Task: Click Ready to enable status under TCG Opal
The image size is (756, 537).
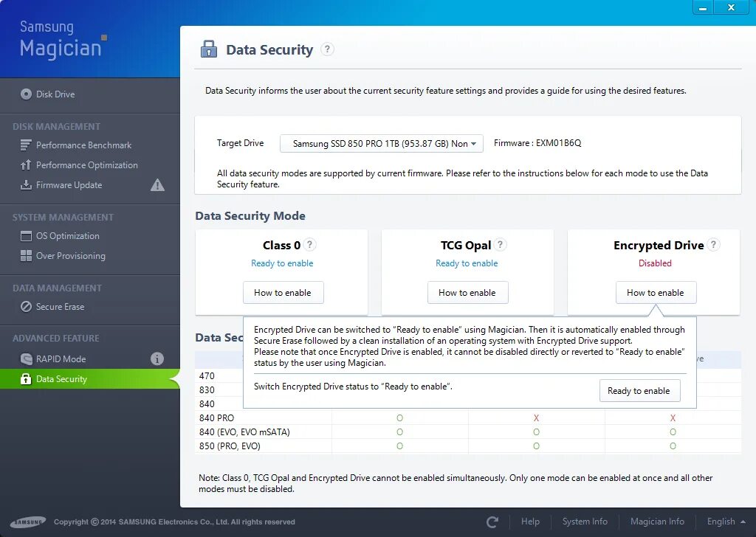Action: (467, 263)
